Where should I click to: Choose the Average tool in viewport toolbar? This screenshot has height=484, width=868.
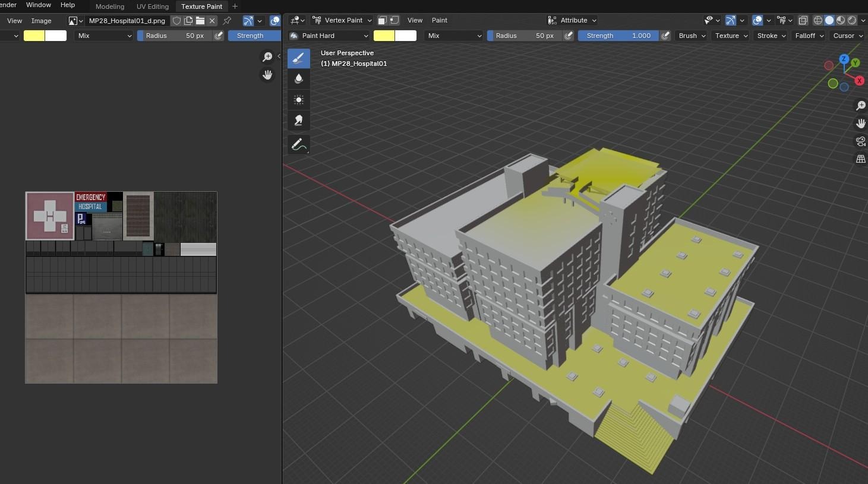tap(298, 99)
